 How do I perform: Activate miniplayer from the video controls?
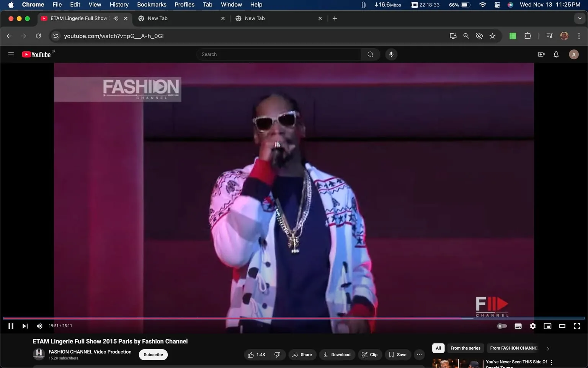point(547,326)
